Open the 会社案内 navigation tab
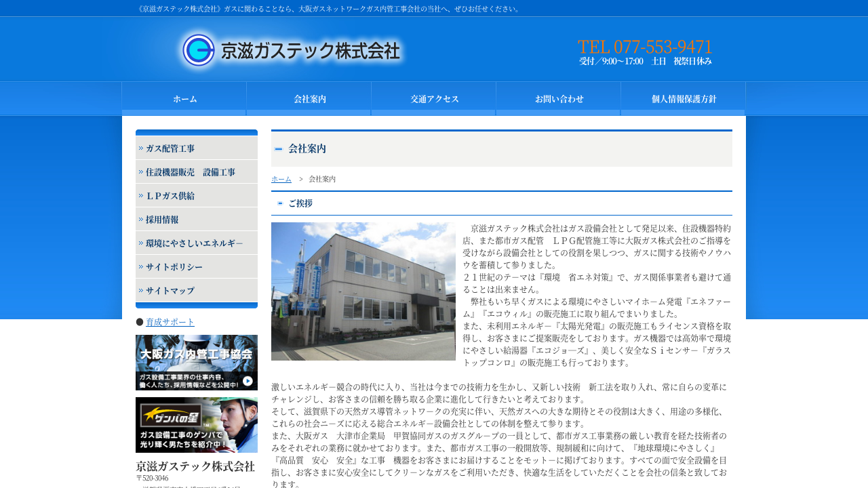 tap(309, 99)
